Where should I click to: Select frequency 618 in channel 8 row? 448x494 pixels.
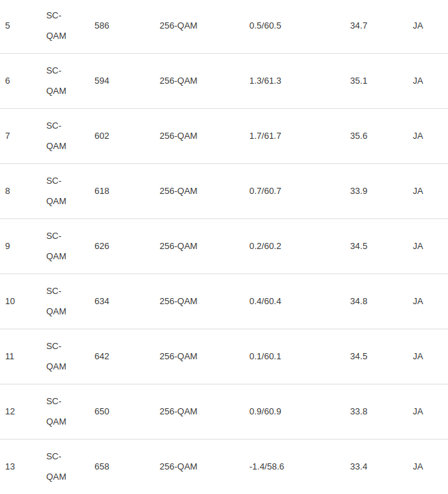[101, 191]
